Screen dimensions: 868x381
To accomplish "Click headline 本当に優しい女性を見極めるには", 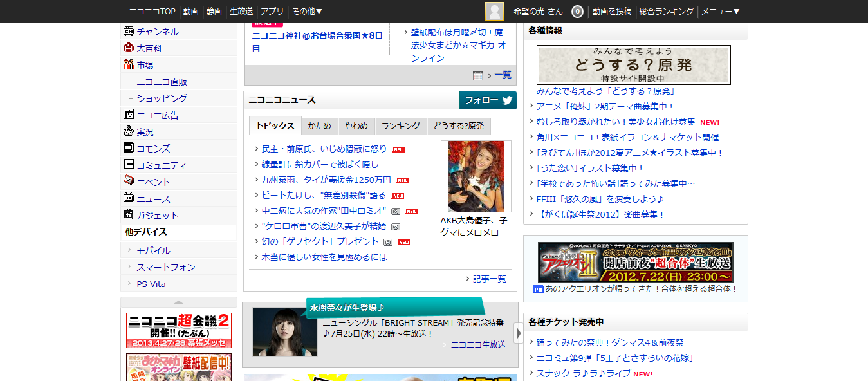I will 324,257.
